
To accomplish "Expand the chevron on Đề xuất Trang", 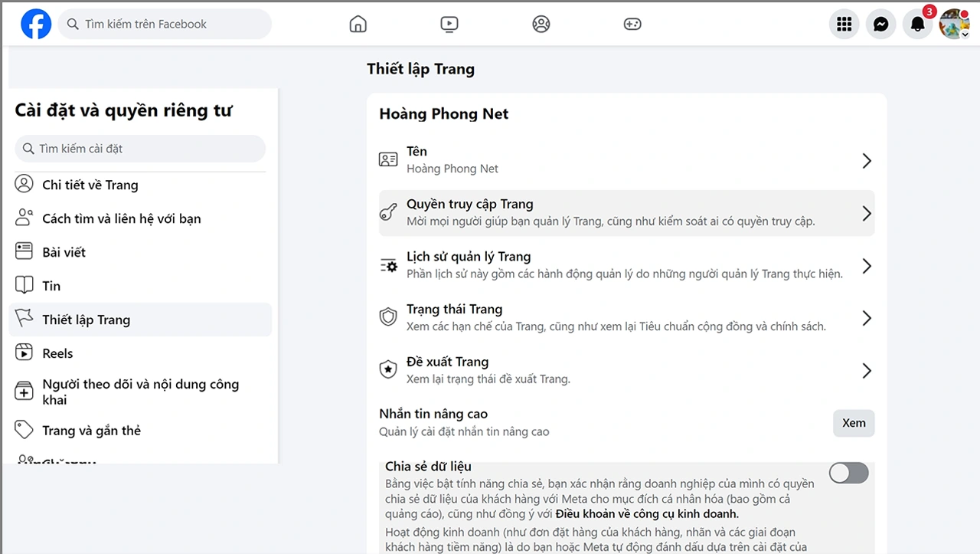I will pyautogui.click(x=867, y=371).
